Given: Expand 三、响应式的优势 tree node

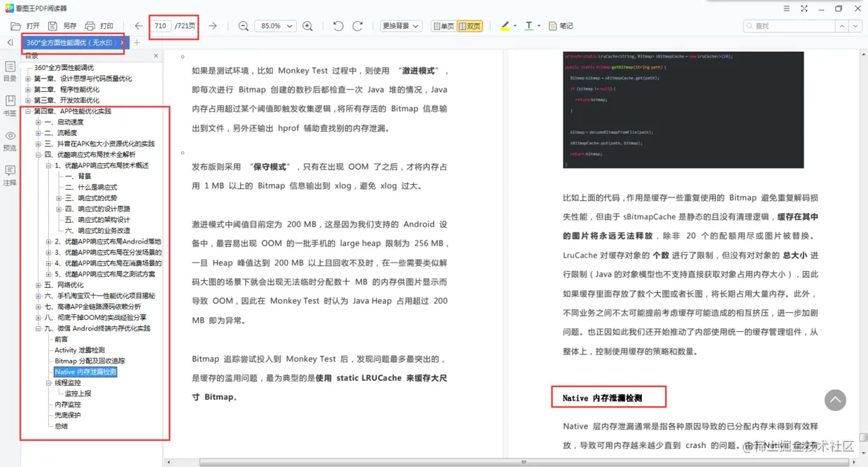Looking at the screenshot, I should pyautogui.click(x=59, y=198).
